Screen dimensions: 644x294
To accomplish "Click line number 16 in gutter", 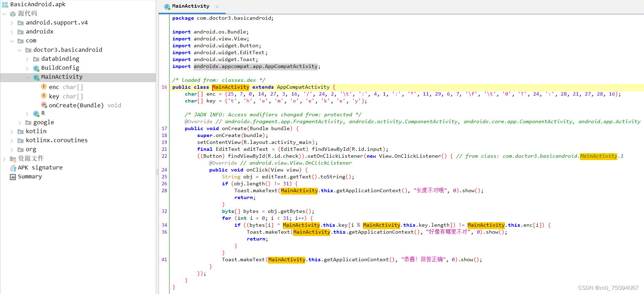I will pyautogui.click(x=164, y=87).
